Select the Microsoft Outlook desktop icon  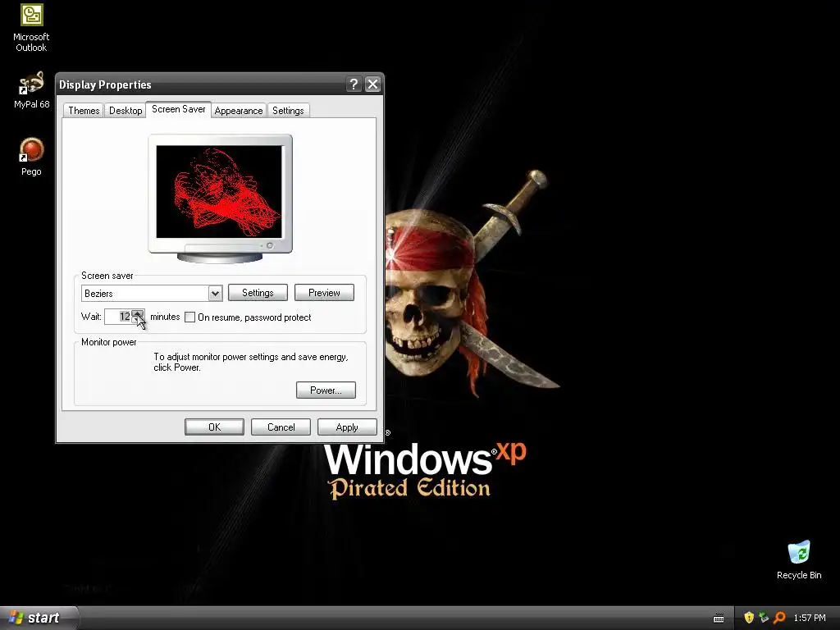31,28
